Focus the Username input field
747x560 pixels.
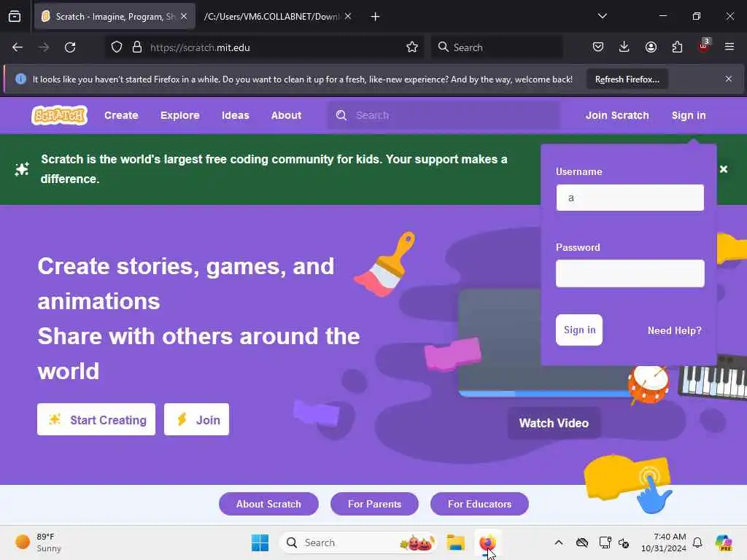coord(630,198)
